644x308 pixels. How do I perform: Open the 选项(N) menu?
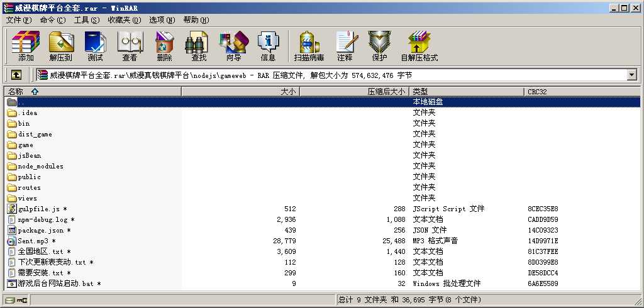pos(162,19)
